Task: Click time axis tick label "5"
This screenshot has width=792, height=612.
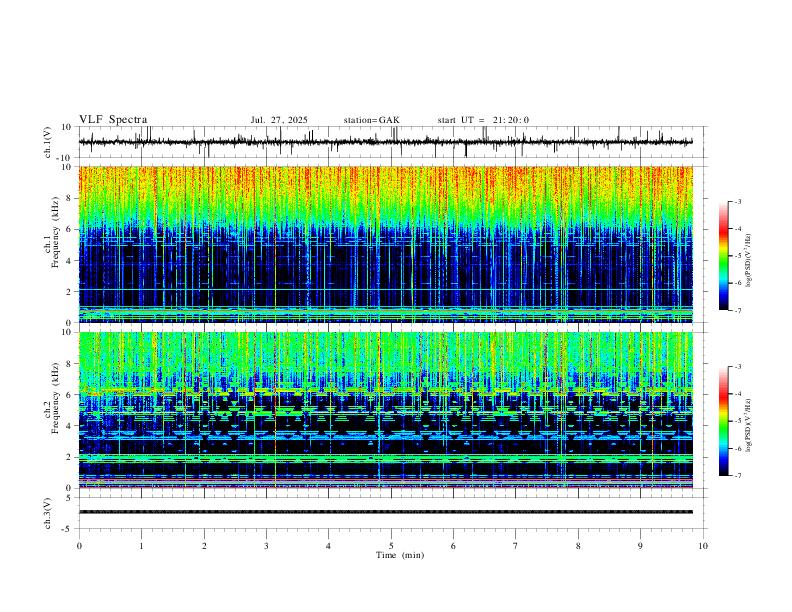Action: [x=391, y=546]
